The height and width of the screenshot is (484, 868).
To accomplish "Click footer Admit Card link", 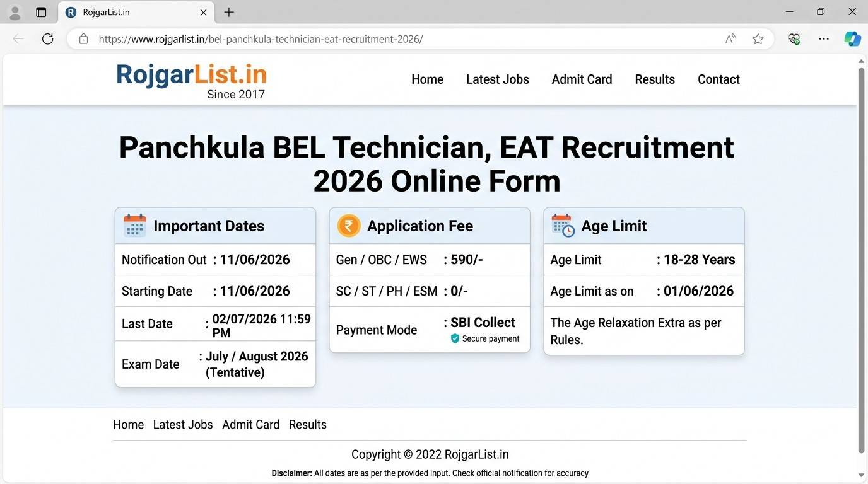I will coord(250,425).
